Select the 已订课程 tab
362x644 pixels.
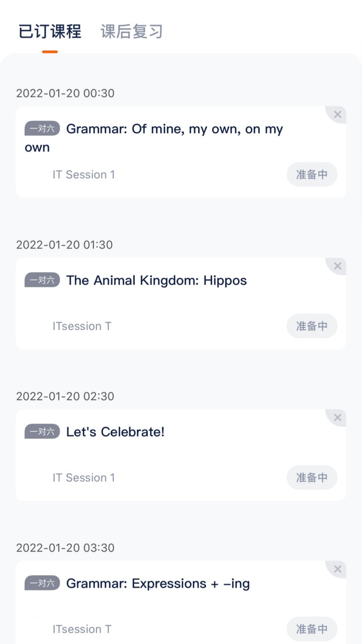pos(50,32)
